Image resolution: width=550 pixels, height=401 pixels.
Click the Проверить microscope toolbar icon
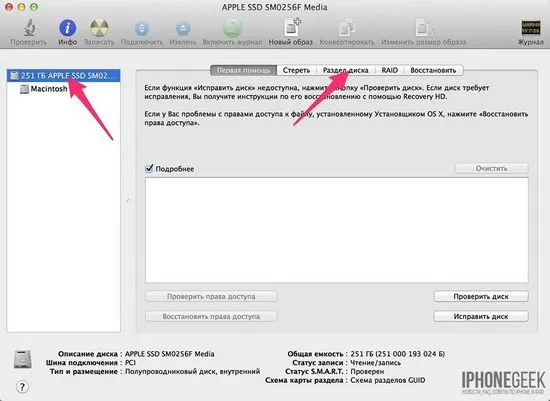29,28
